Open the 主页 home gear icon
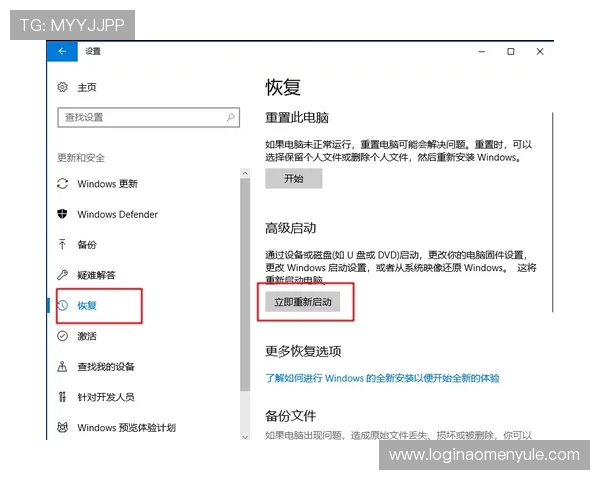 pyautogui.click(x=62, y=87)
